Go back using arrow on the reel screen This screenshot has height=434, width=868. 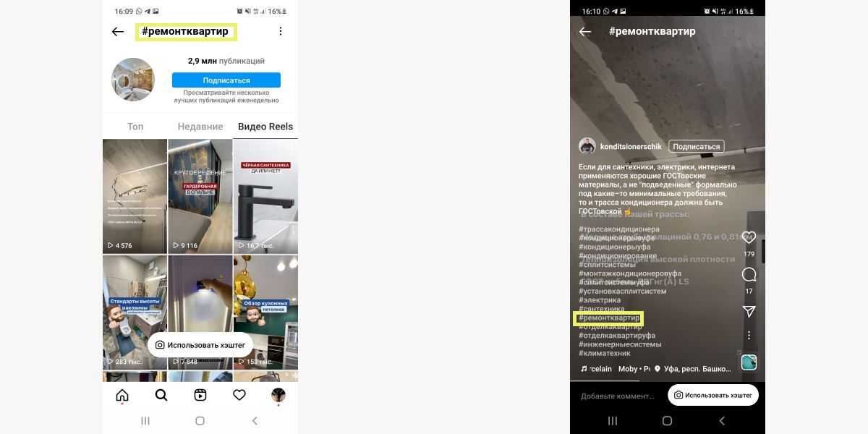pyautogui.click(x=585, y=32)
